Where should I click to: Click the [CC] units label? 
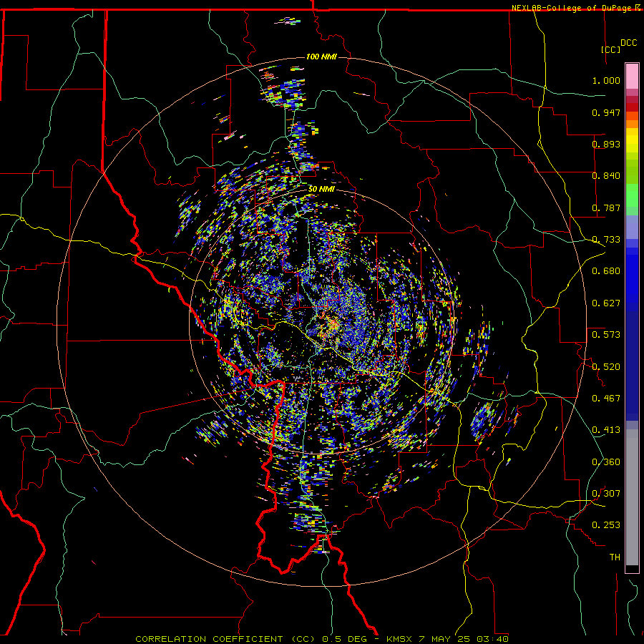(x=610, y=49)
